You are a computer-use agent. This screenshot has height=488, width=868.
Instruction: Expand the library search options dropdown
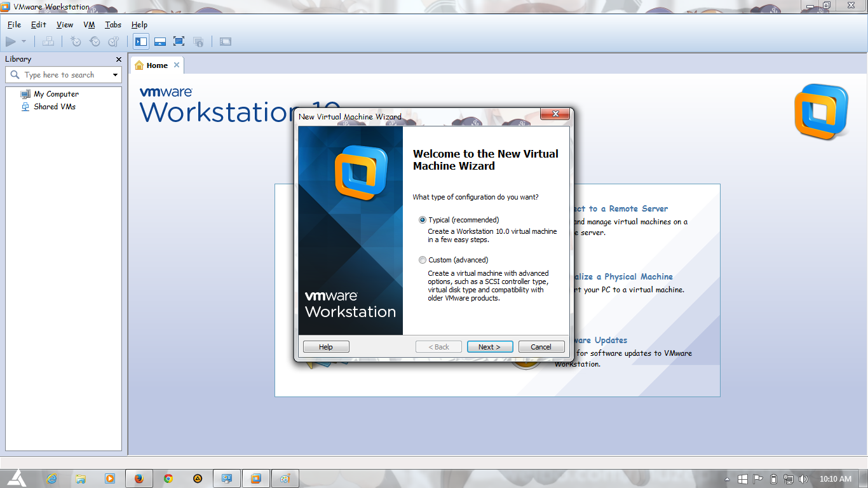(115, 74)
